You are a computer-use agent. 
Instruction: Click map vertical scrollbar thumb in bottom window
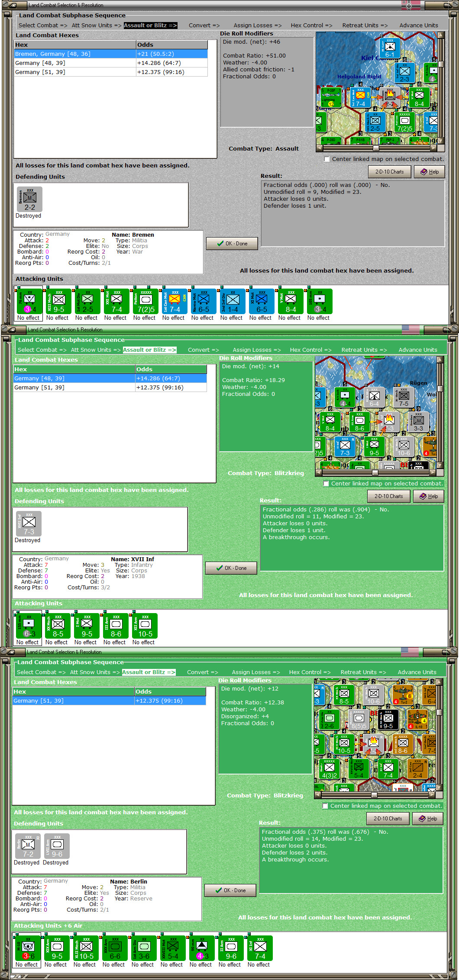coord(439,712)
